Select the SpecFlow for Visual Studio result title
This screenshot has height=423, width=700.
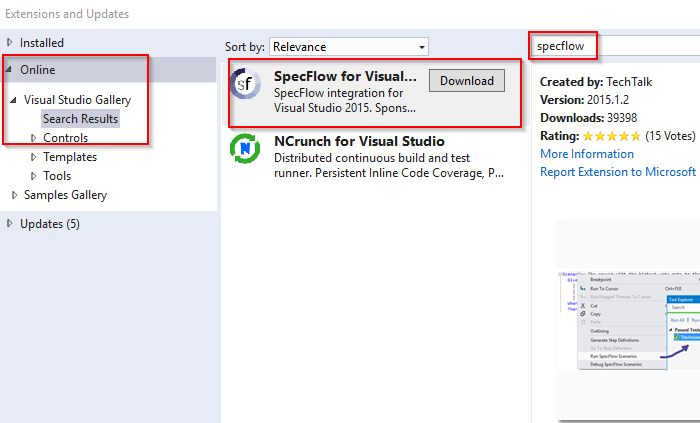click(x=345, y=76)
